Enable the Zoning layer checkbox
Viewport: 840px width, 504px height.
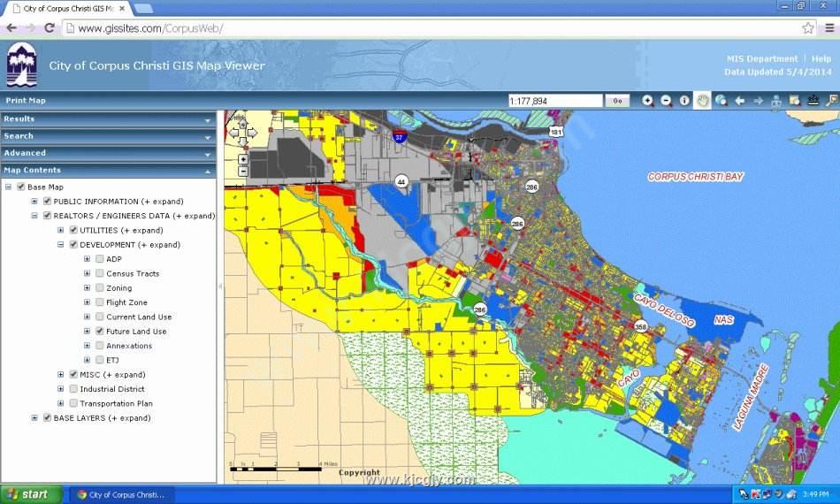[100, 287]
